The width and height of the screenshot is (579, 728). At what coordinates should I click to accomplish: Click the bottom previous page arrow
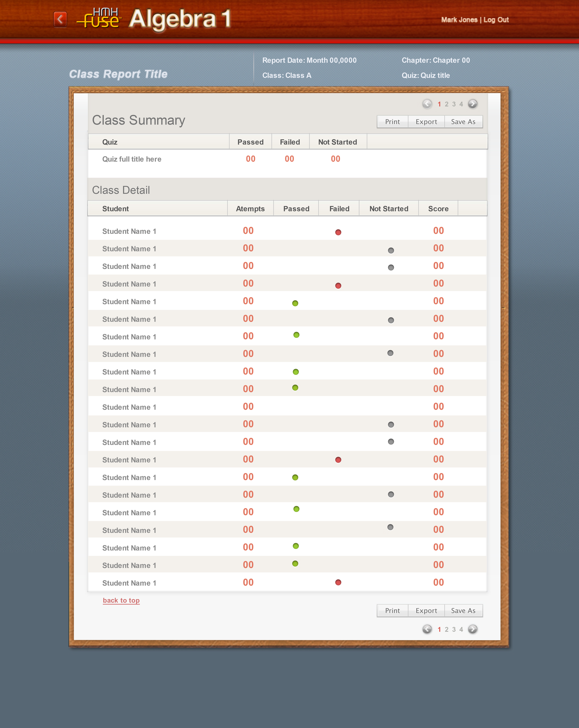pos(427,629)
